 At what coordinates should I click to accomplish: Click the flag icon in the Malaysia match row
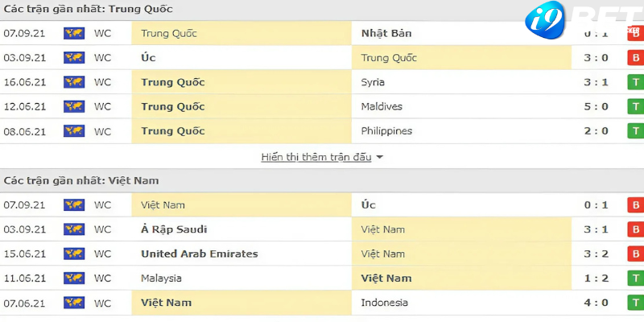pos(74,279)
